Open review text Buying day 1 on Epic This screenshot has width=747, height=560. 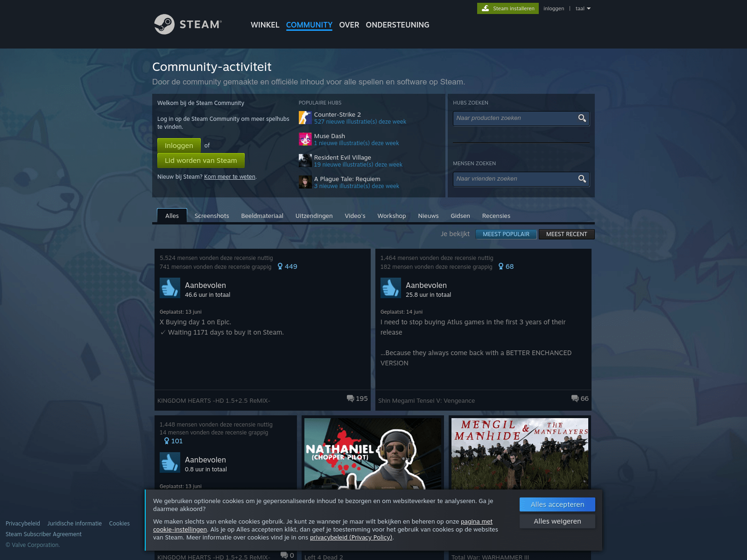(x=222, y=327)
